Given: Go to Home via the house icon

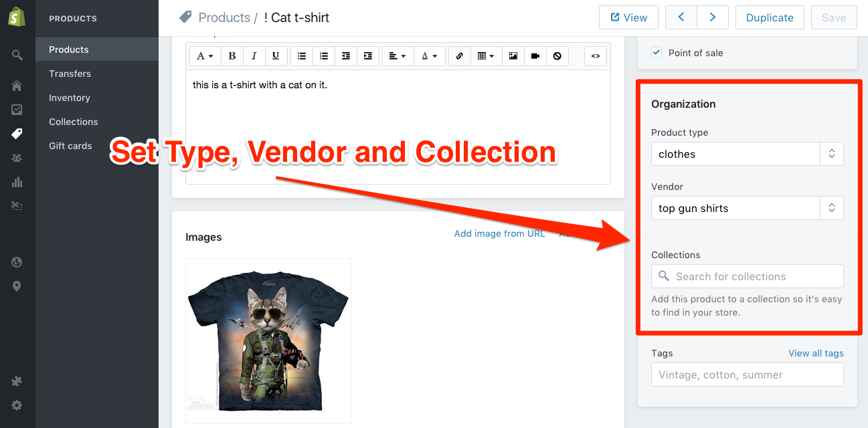Looking at the screenshot, I should [17, 86].
